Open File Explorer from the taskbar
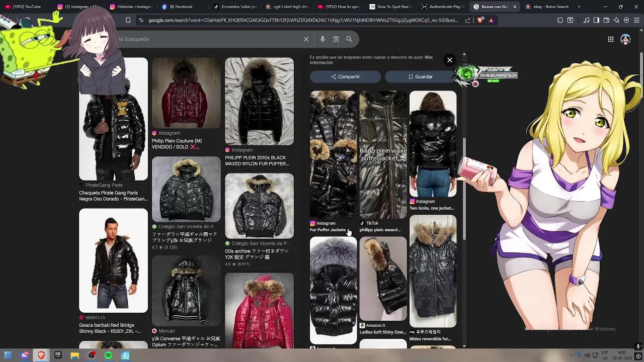Image resolution: width=644 pixels, height=362 pixels. tap(74, 355)
